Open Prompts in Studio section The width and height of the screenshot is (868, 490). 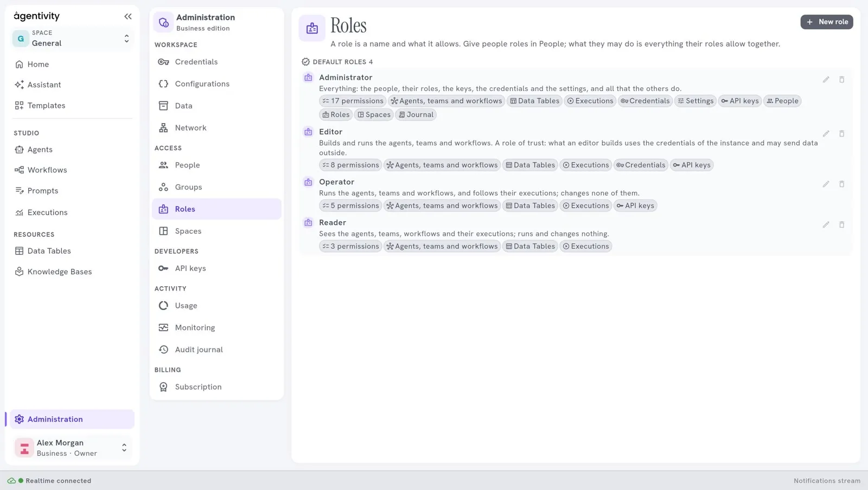click(72, 191)
